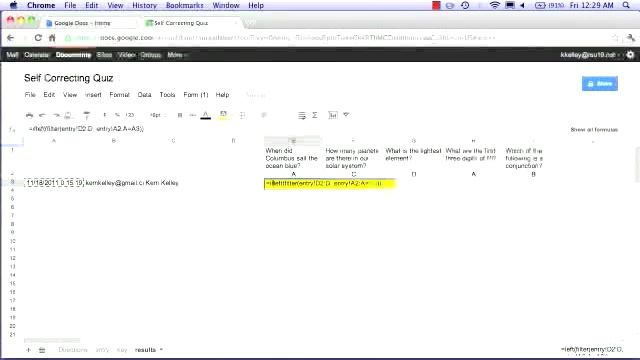Click the print icon in toolbar
640x360 pixels.
click(x=29, y=116)
